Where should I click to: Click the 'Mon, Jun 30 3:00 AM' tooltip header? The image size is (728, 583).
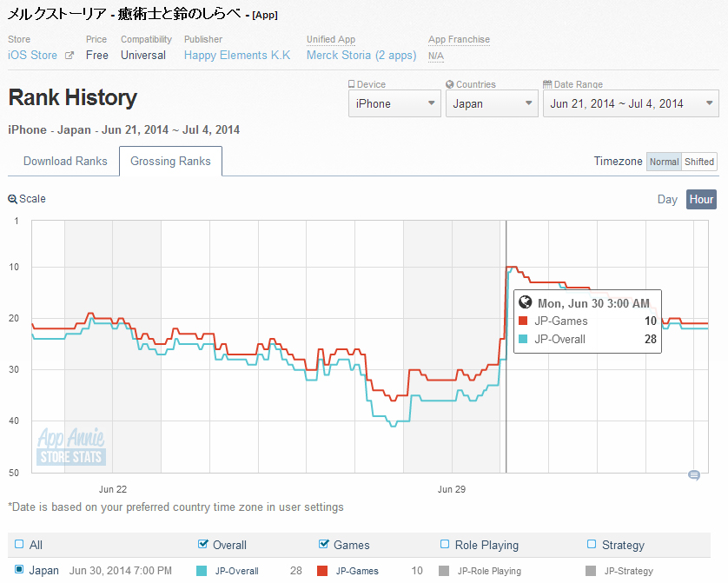(593, 303)
